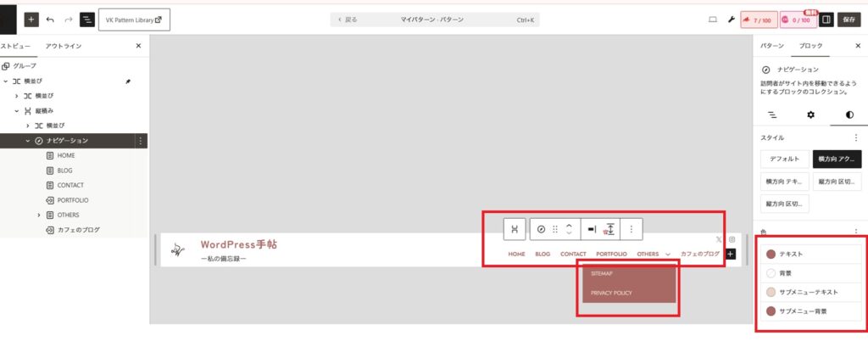Toggle the settings sidebar panel icon
The image size is (868, 347).
click(826, 20)
